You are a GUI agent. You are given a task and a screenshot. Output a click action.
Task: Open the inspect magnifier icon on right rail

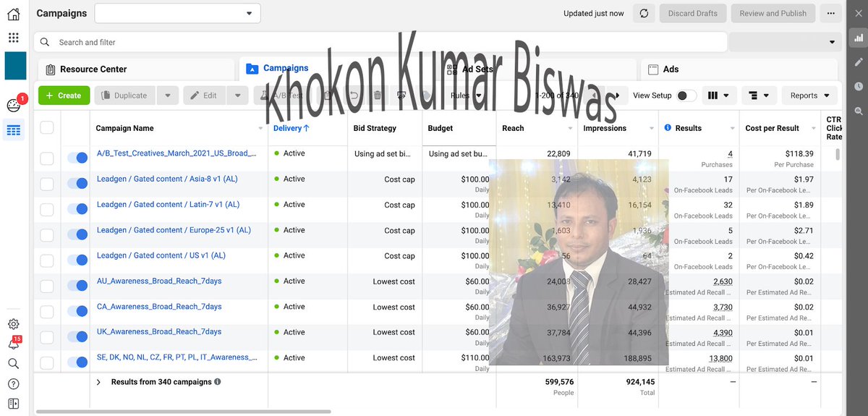(859, 111)
